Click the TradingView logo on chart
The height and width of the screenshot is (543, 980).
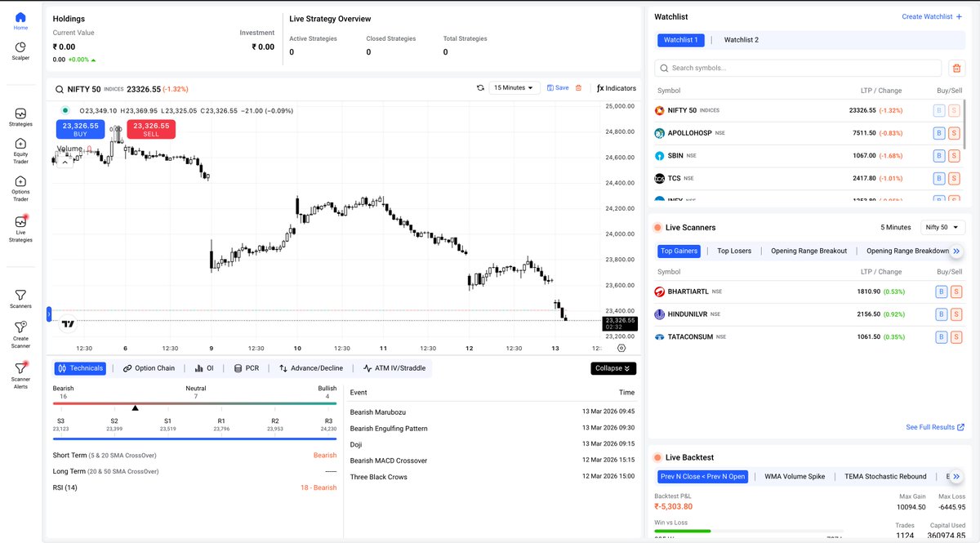click(69, 324)
